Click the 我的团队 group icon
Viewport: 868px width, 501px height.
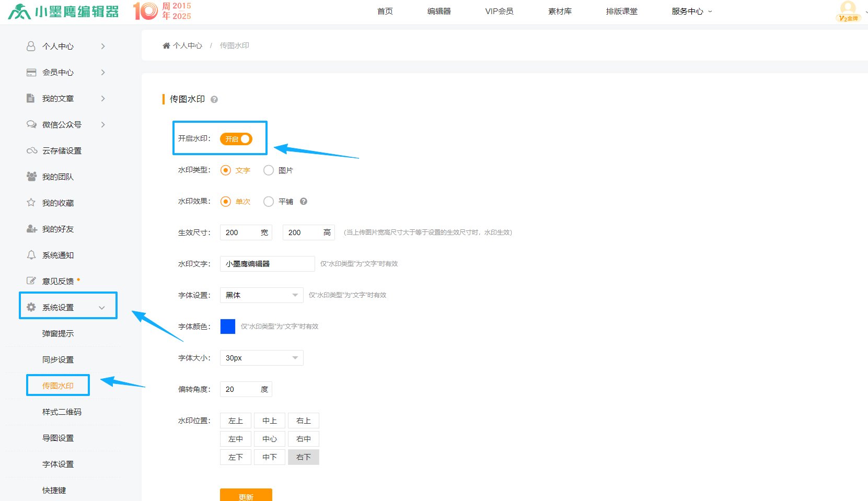31,177
